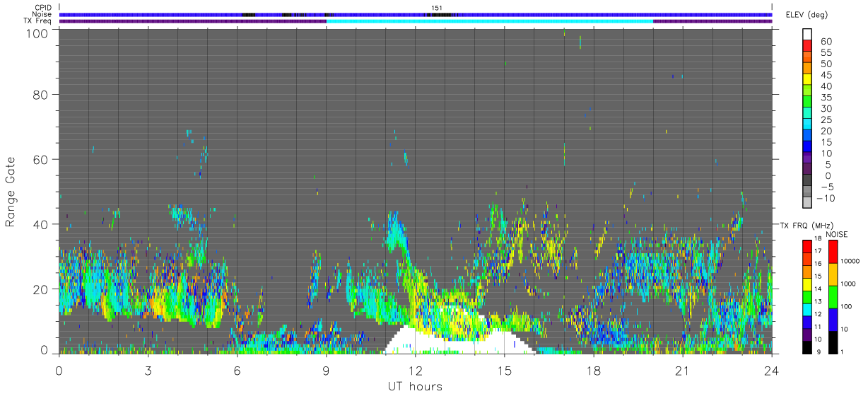868x401 pixels.
Task: Click UT hours axis tick 24
Action: click(772, 371)
